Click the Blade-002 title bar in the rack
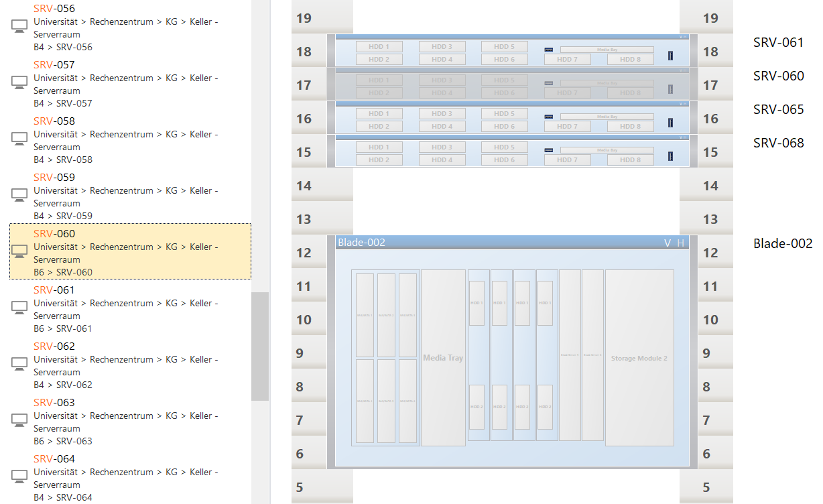823x504 pixels. pos(496,243)
